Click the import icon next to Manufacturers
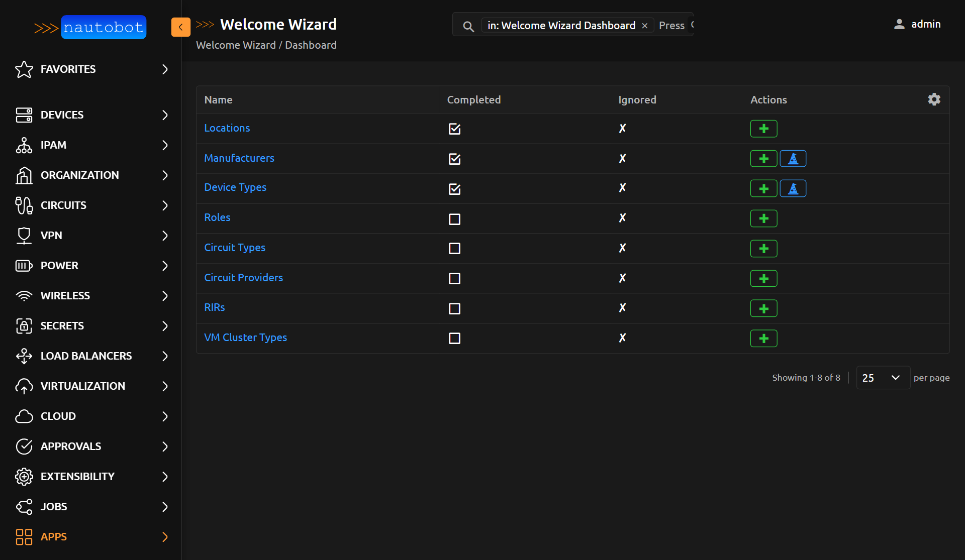This screenshot has height=560, width=965. tap(793, 158)
